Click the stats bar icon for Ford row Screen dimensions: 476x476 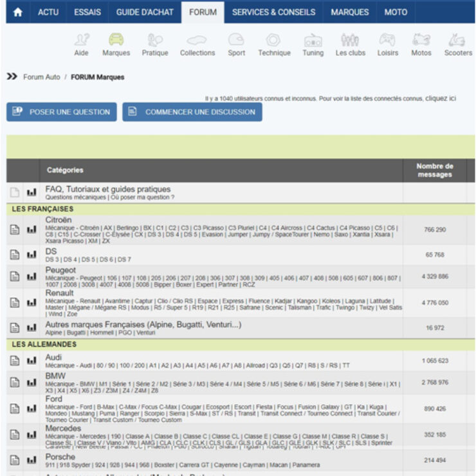click(x=32, y=408)
